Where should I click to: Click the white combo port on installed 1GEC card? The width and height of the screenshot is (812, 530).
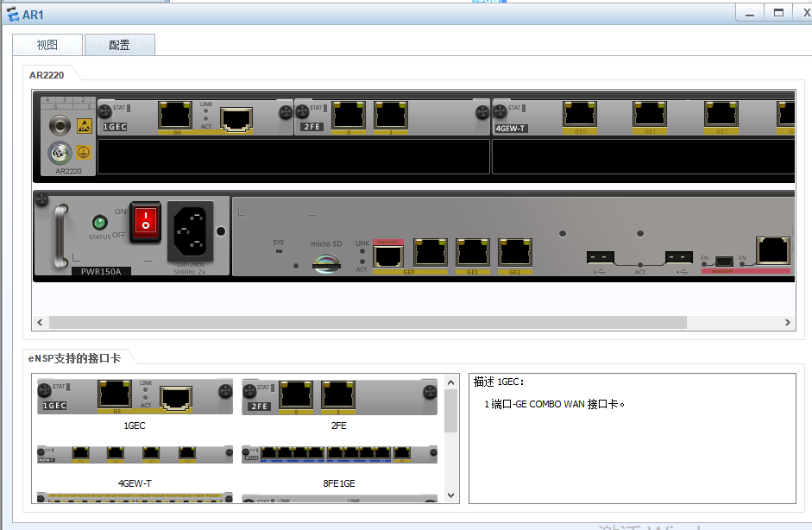tap(236, 118)
